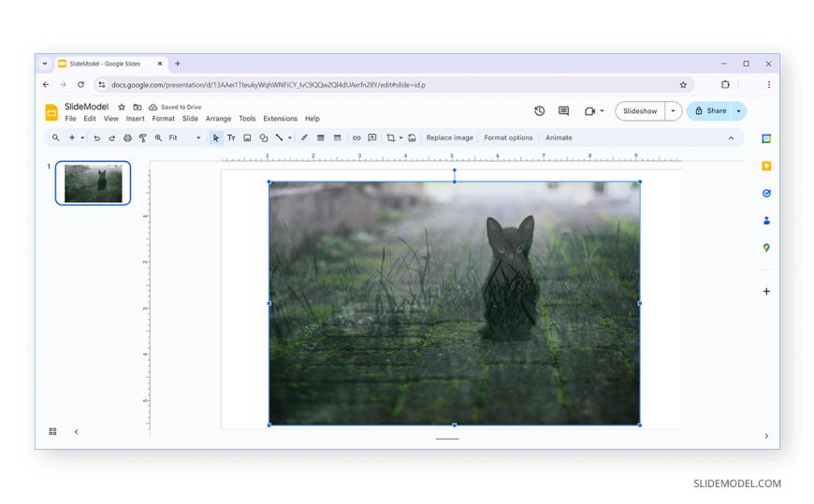Screen dimensions: 814x504
Task: Open the Format menu
Action: pyautogui.click(x=164, y=119)
